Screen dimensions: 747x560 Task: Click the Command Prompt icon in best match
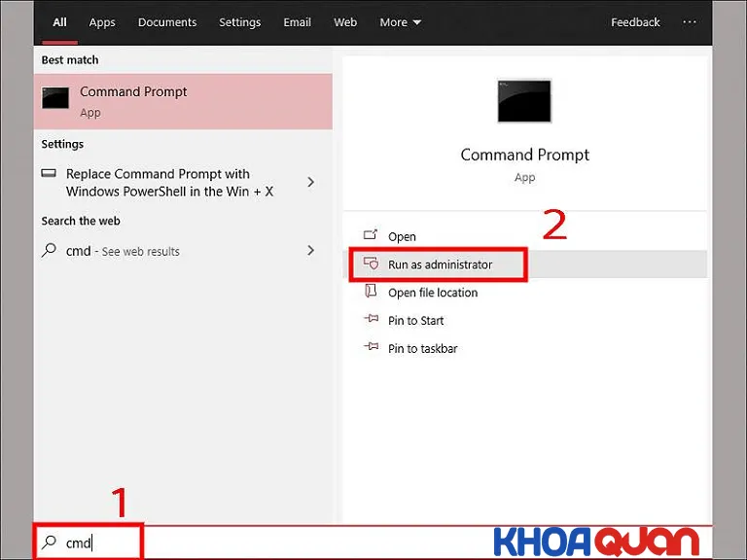pyautogui.click(x=55, y=98)
